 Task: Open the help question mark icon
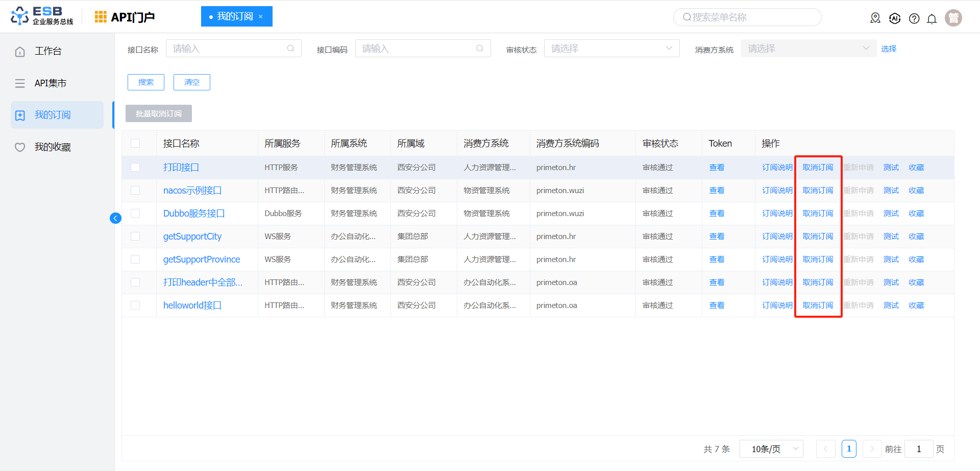pos(914,19)
